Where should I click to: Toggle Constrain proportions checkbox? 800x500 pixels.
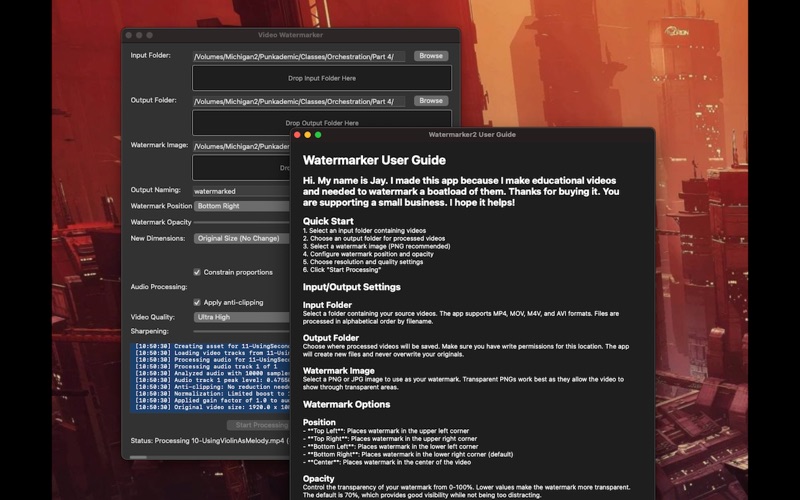click(x=197, y=272)
